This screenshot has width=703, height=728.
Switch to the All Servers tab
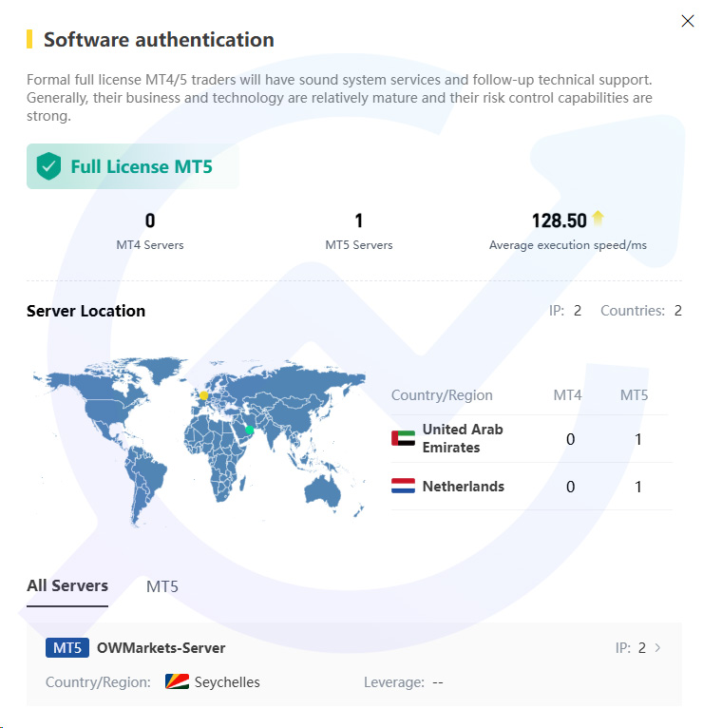tap(67, 586)
